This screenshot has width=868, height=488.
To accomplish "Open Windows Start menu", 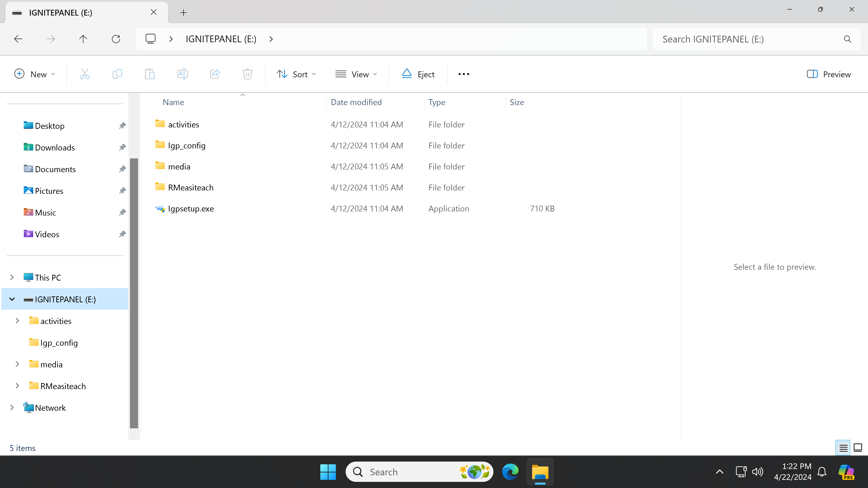I will tap(328, 472).
